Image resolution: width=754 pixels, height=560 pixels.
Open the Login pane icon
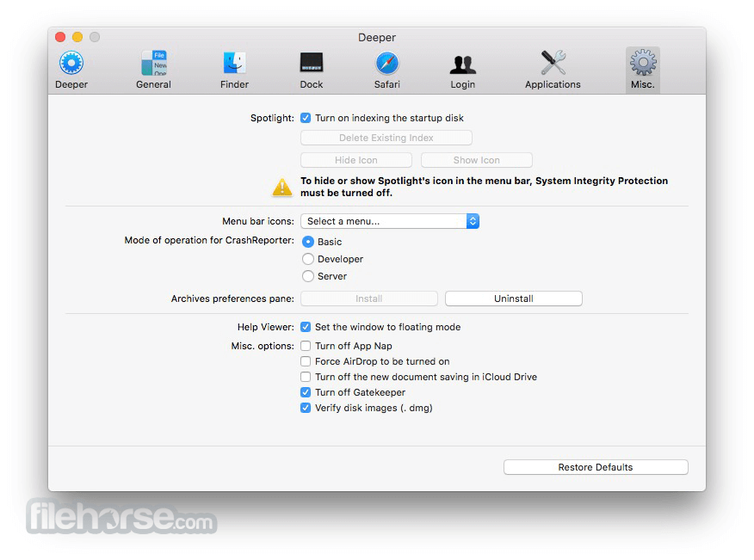click(x=462, y=64)
